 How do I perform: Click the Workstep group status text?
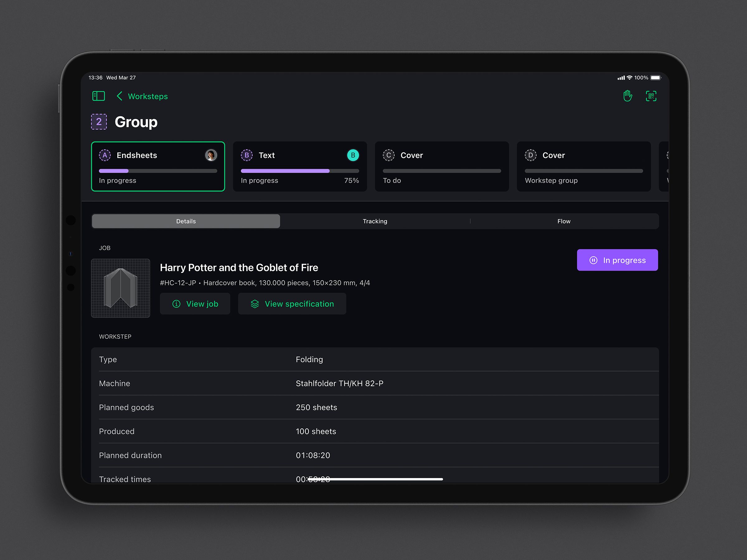tap(551, 180)
